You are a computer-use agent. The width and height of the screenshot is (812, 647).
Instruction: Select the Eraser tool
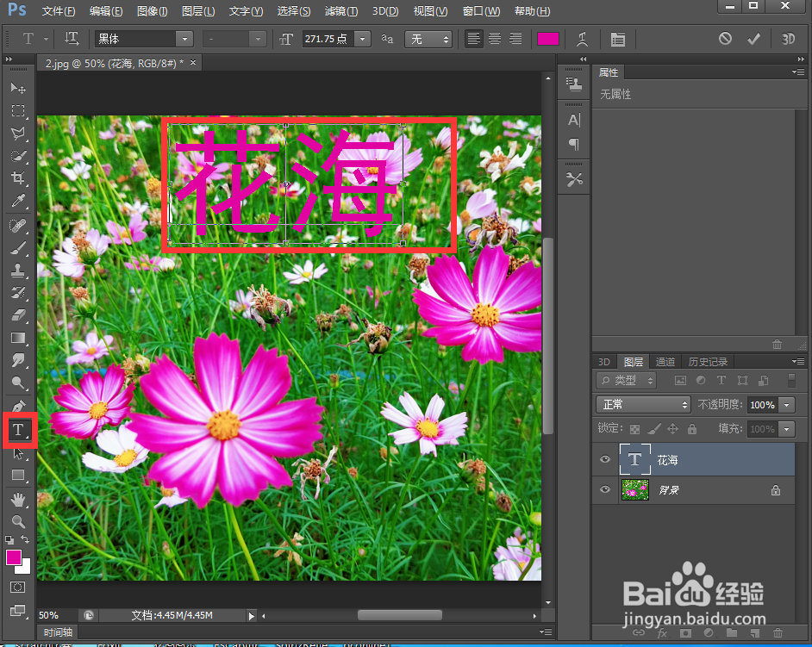coord(18,314)
